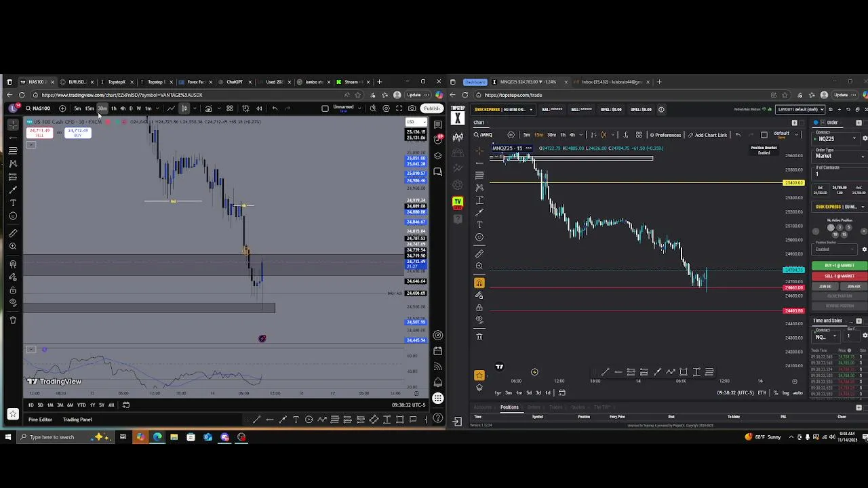Select YTD range at TradingView bottom bar
868x488 pixels.
(81, 405)
